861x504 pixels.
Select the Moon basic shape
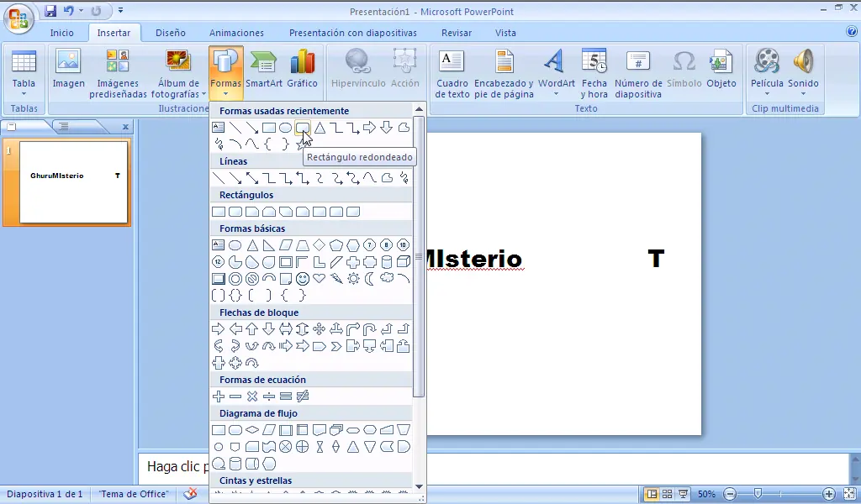point(370,279)
